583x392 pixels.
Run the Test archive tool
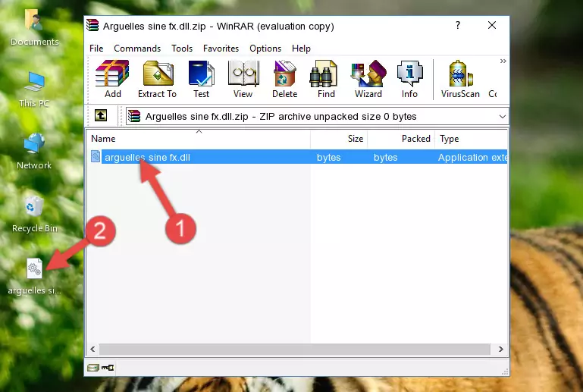201,79
